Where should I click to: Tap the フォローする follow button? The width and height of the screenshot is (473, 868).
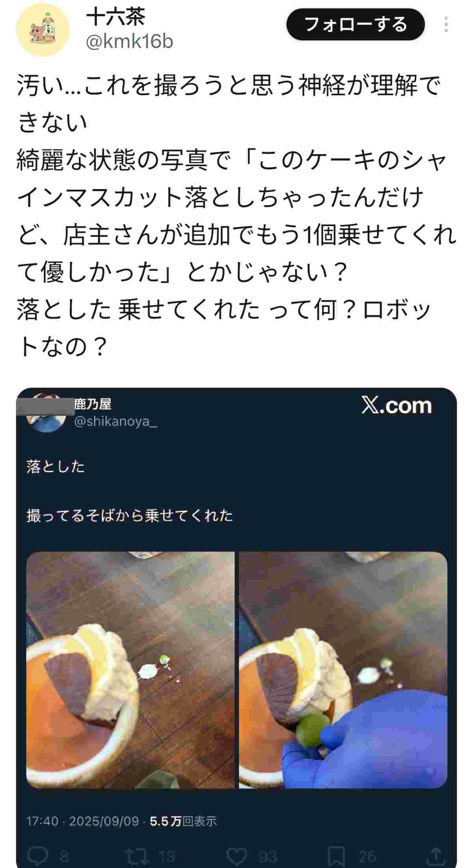[x=356, y=24]
